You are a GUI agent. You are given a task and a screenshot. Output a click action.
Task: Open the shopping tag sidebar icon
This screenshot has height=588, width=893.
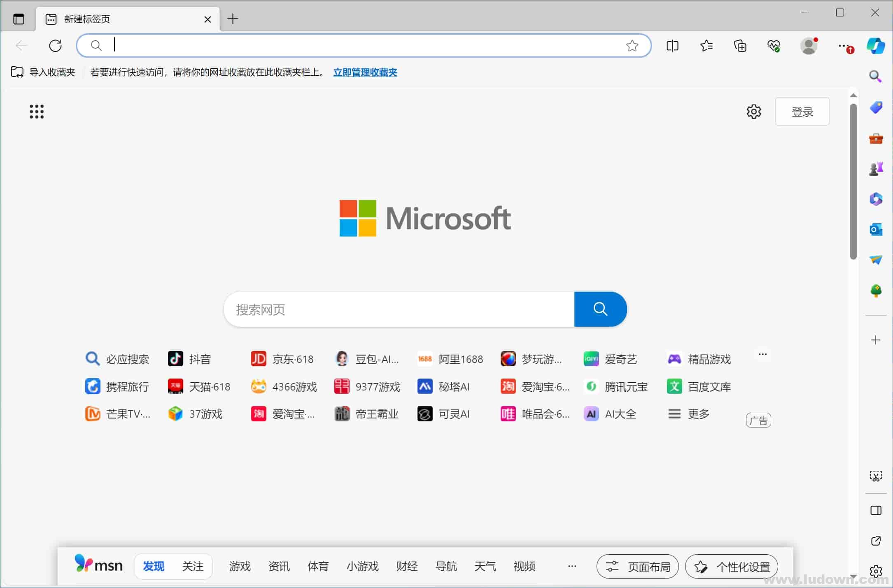876,107
